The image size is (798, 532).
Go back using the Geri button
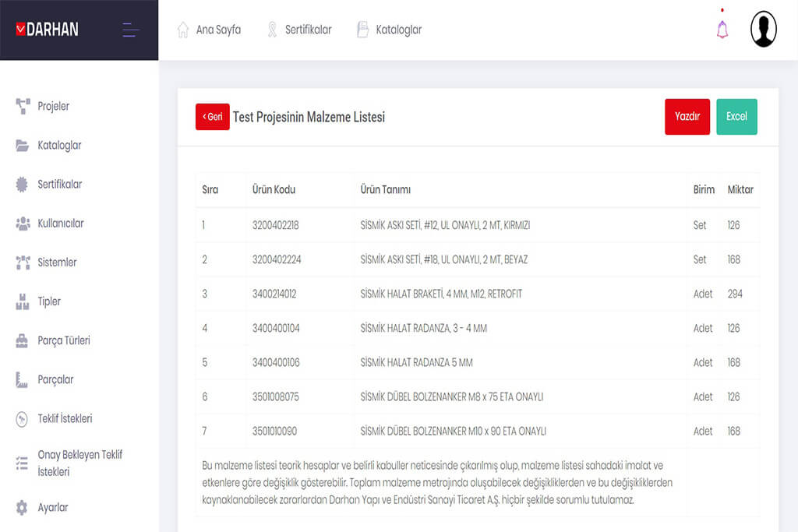click(212, 117)
